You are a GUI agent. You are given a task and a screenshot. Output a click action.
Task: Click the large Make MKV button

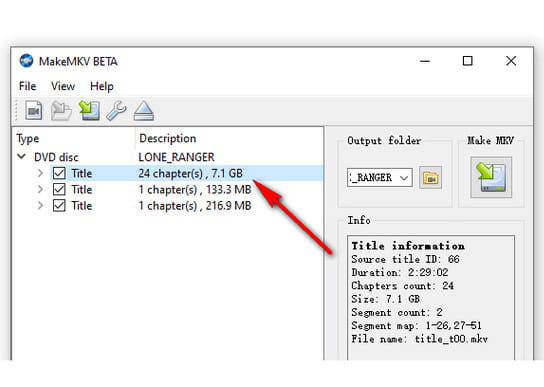point(491,177)
